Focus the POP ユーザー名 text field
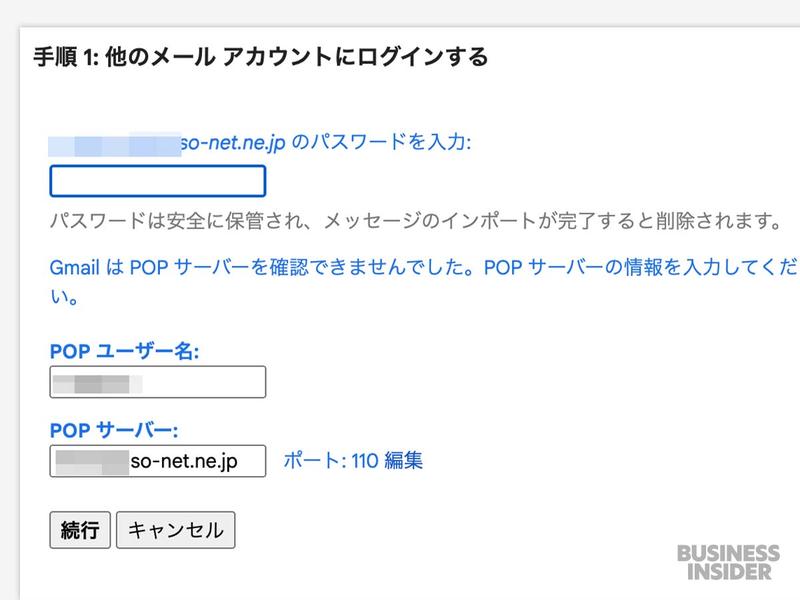This screenshot has width=800, height=600. point(158,382)
